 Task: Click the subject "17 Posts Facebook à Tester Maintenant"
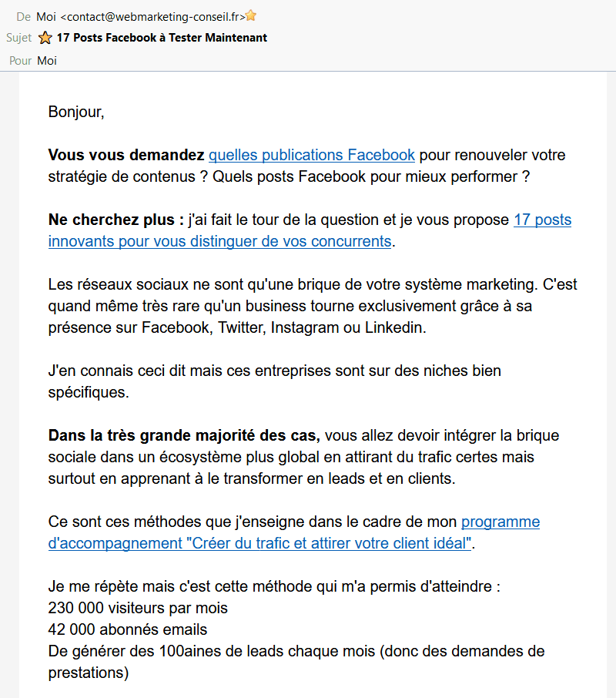point(162,38)
